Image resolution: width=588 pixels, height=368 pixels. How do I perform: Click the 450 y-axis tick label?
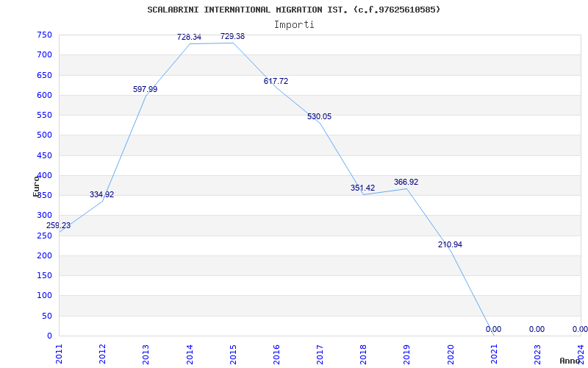click(x=44, y=155)
